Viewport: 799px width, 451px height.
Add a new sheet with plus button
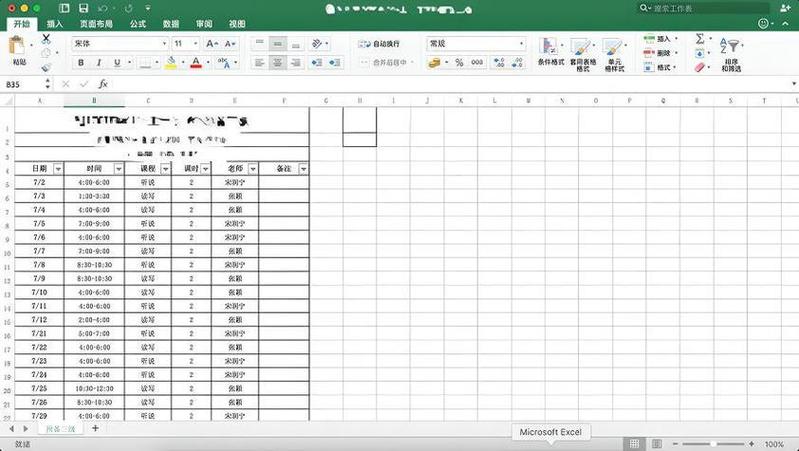click(x=95, y=429)
